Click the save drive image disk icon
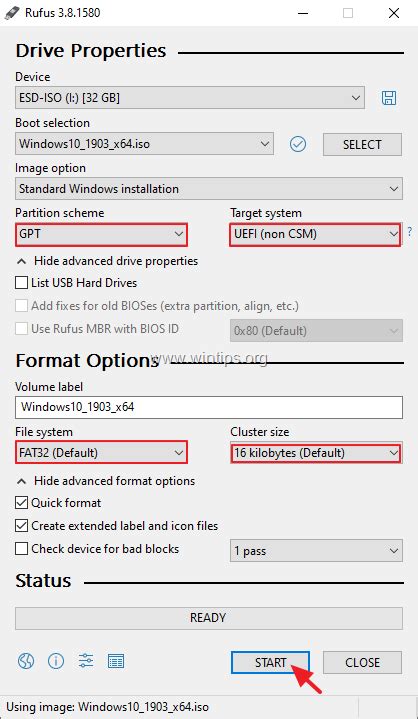 (389, 98)
